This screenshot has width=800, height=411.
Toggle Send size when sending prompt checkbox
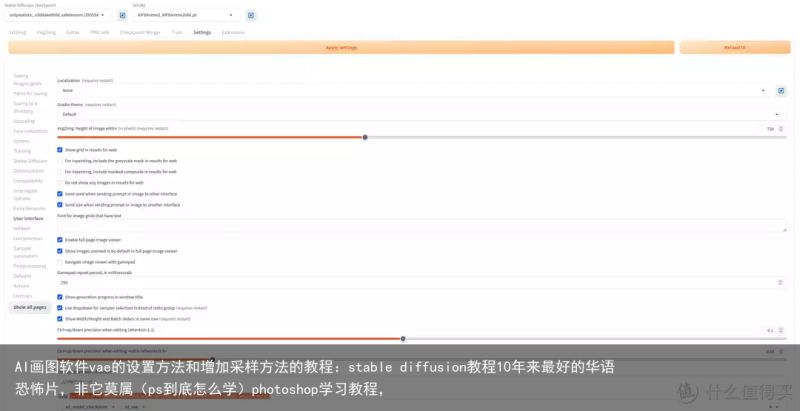point(60,204)
